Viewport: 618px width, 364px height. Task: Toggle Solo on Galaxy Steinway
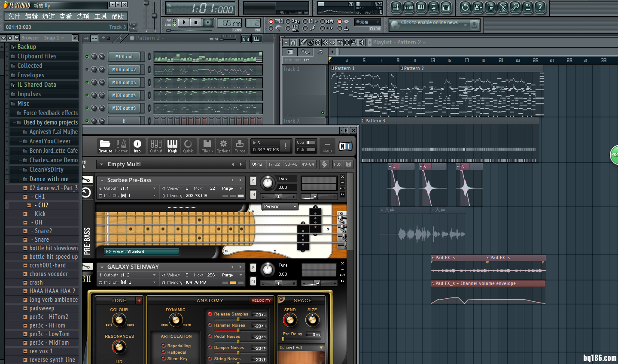253,267
